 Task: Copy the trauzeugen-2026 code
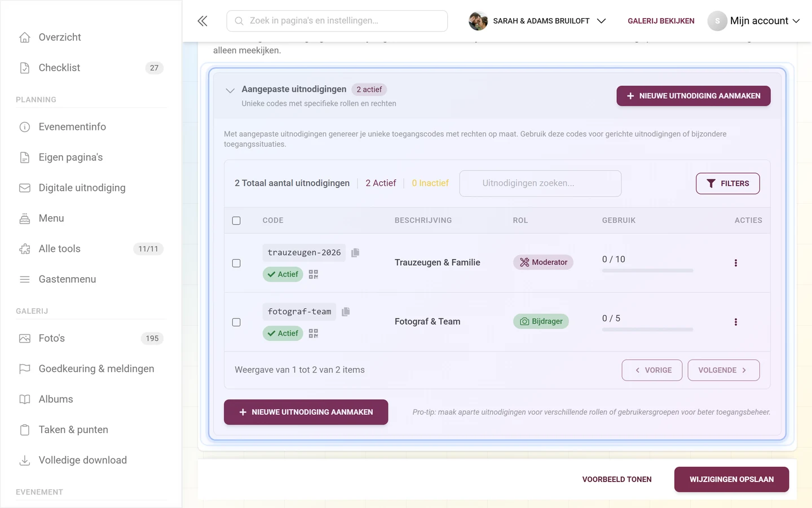(x=355, y=252)
